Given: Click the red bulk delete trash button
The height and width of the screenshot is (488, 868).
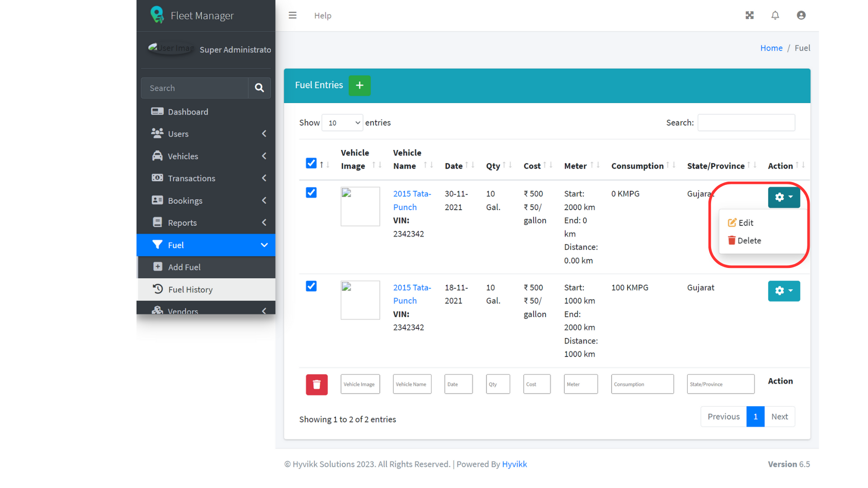Looking at the screenshot, I should [316, 385].
